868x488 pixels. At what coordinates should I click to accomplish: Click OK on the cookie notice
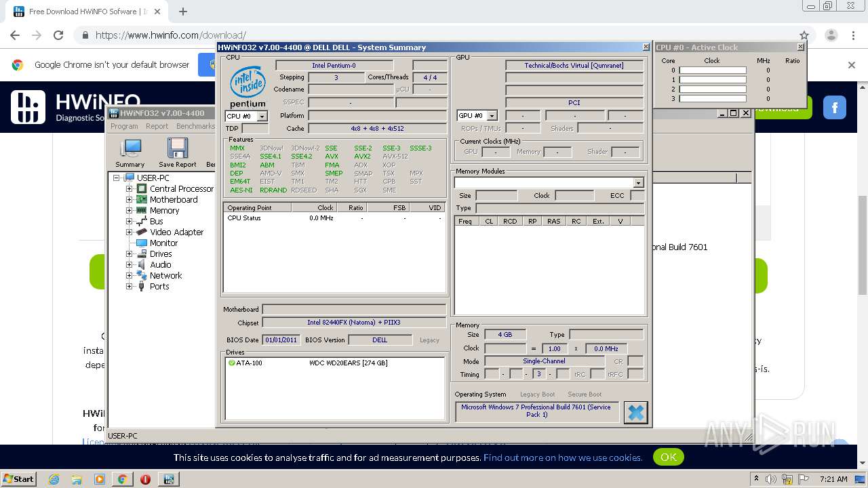click(668, 457)
